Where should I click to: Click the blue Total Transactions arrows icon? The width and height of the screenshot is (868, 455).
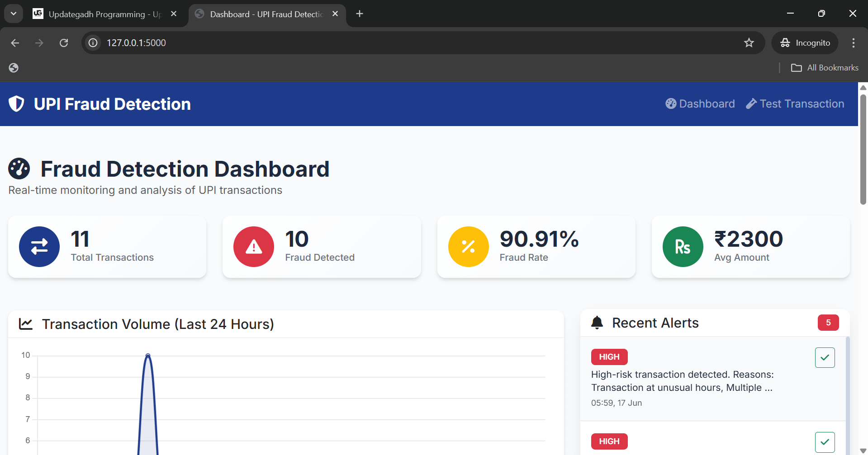(x=39, y=247)
